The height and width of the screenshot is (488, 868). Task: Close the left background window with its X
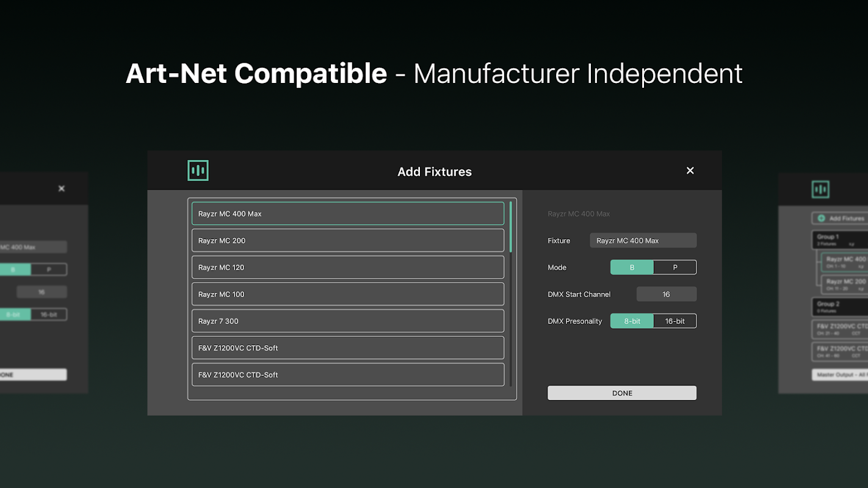point(62,188)
